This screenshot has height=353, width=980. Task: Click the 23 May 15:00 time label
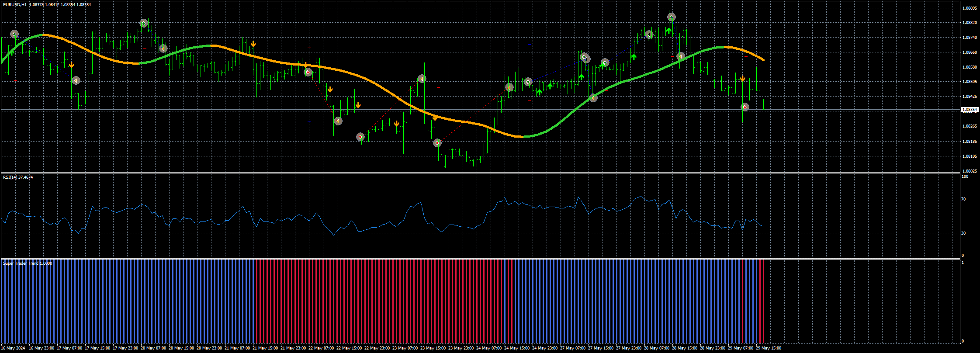point(433,348)
